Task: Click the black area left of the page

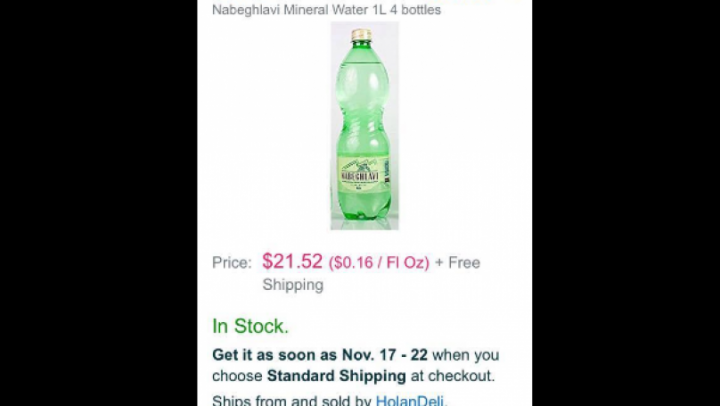Action: pos(99,203)
